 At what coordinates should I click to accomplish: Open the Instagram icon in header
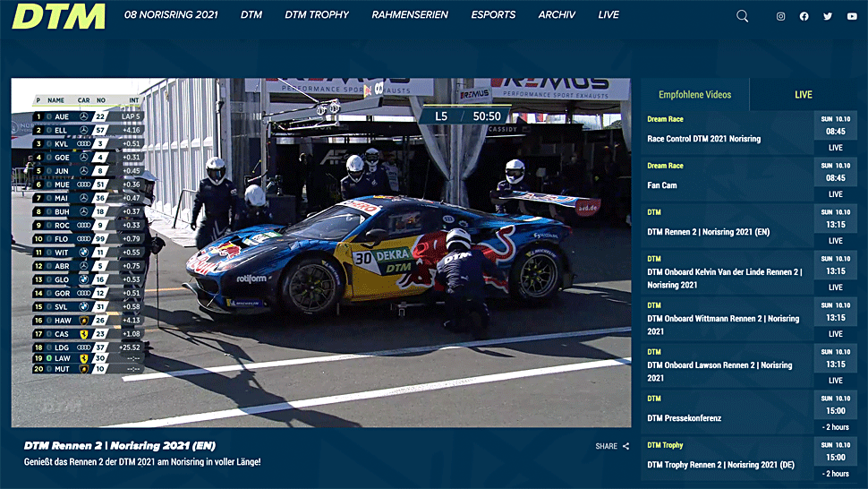coord(780,17)
